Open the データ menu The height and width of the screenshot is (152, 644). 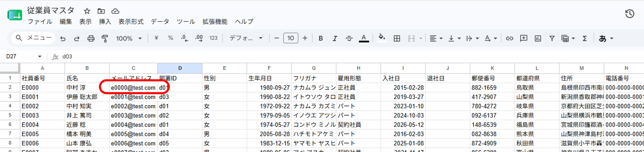(x=160, y=22)
